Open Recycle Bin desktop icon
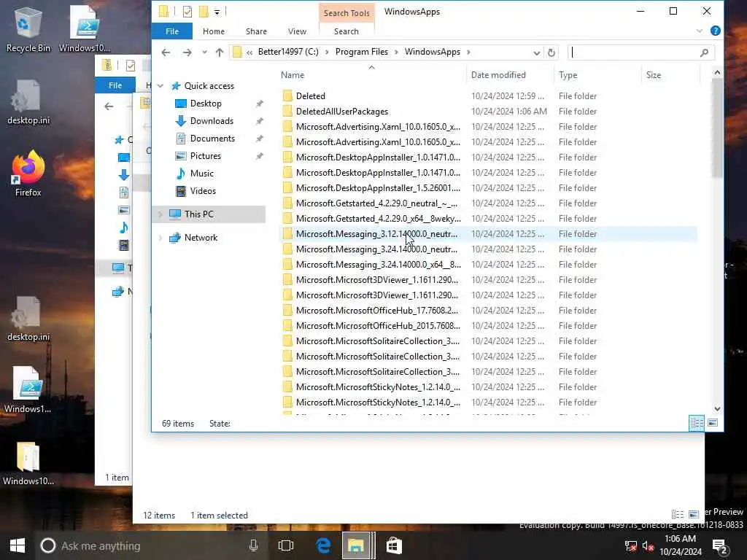The image size is (747, 560). pos(28,29)
